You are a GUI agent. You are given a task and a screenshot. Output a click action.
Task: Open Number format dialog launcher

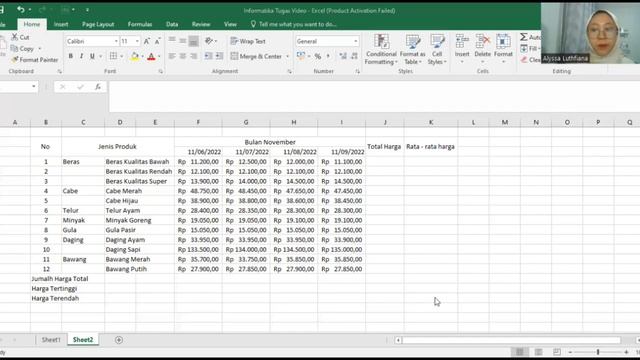[x=358, y=71]
